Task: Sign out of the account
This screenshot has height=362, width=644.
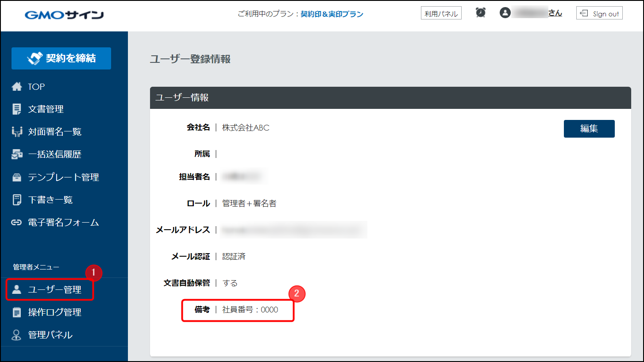Action: [599, 14]
